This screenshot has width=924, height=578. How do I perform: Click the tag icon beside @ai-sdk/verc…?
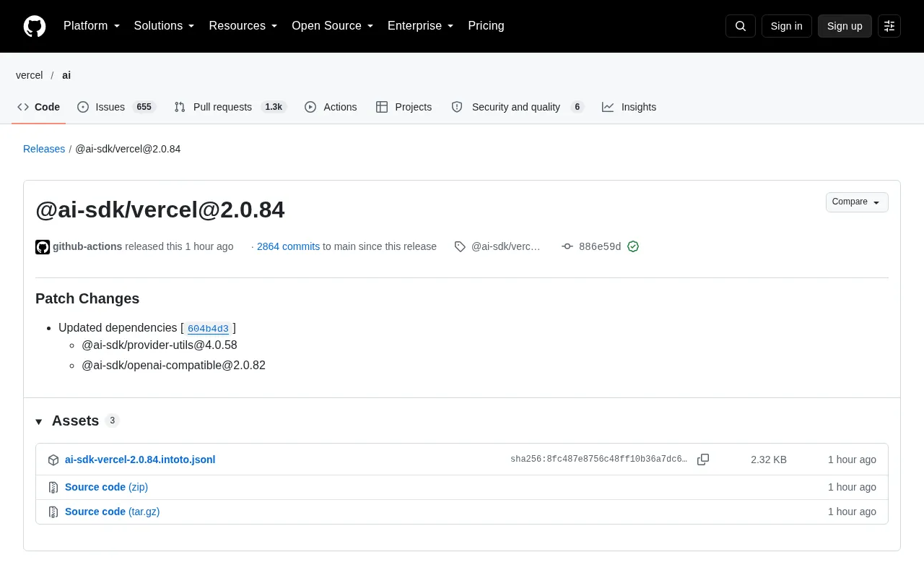click(460, 246)
